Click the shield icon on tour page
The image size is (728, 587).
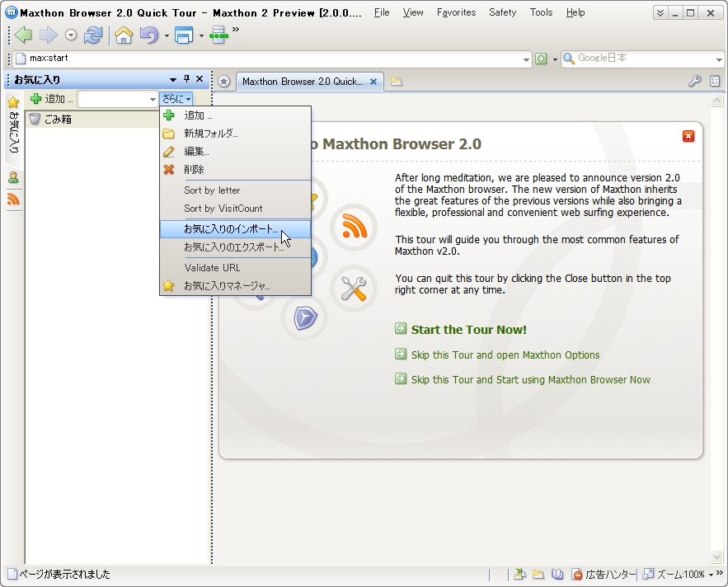pyautogui.click(x=305, y=317)
